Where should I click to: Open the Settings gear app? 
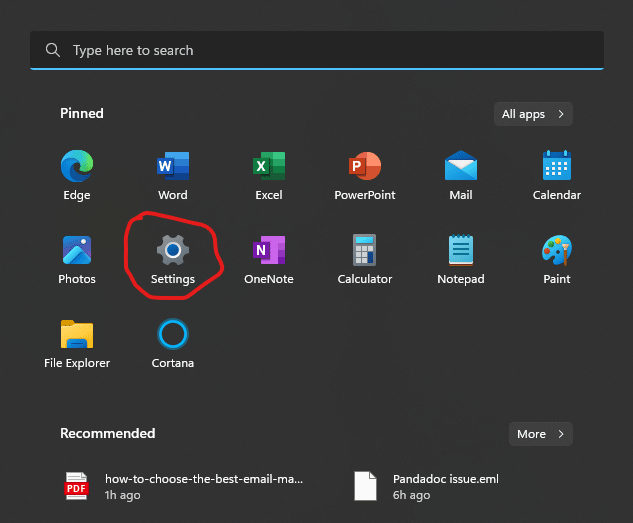173,259
